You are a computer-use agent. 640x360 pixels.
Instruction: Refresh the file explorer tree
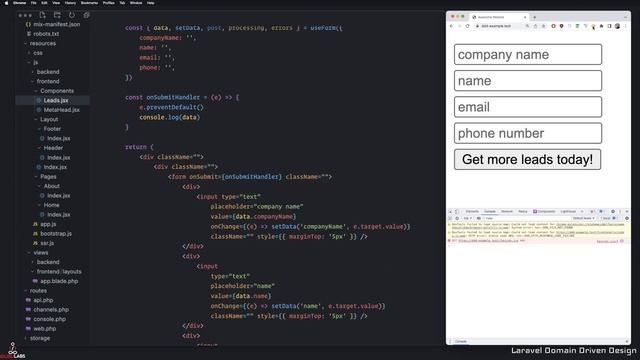click(72, 15)
